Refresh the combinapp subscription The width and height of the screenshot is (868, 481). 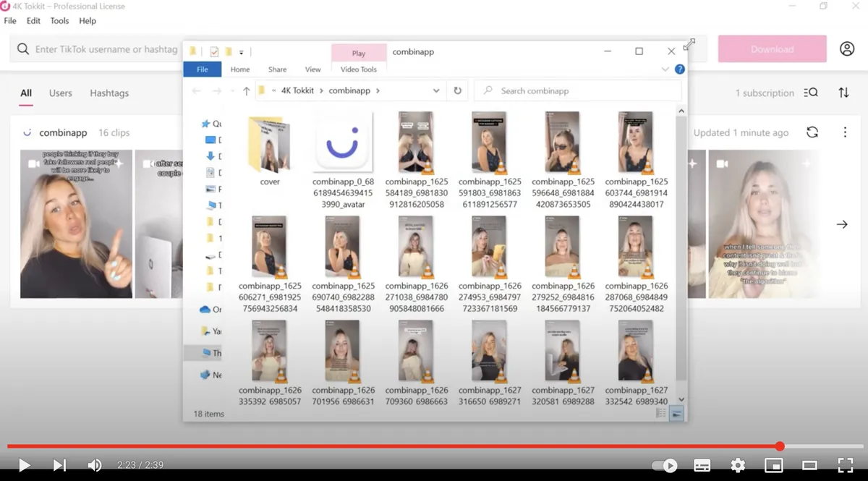click(812, 132)
